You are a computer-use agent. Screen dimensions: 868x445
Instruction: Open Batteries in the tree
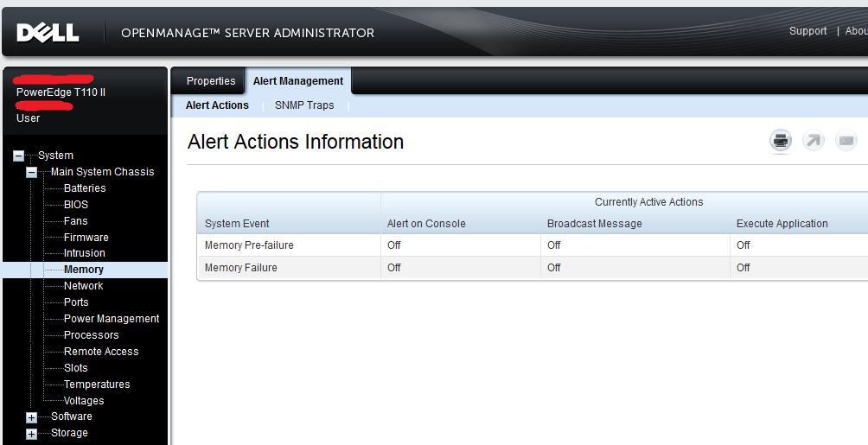(x=85, y=188)
